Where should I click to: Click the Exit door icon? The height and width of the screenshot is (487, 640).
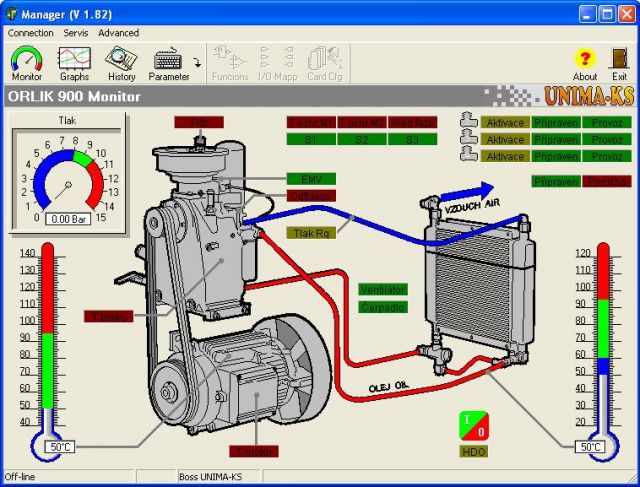point(619,64)
